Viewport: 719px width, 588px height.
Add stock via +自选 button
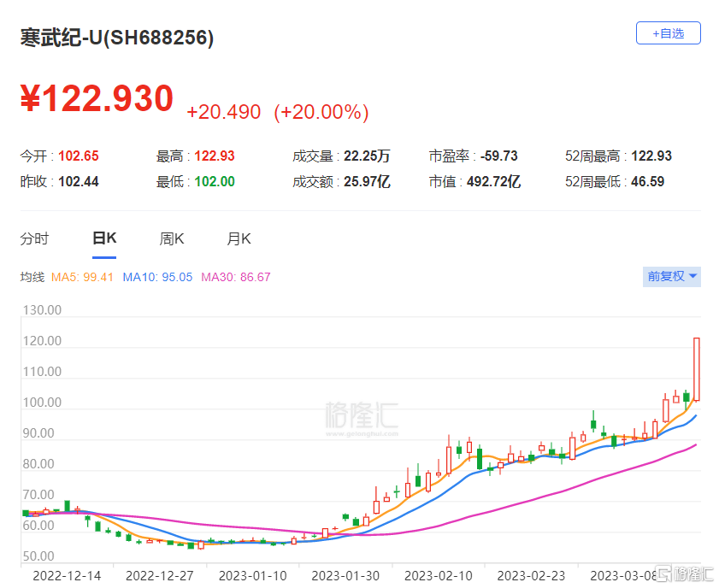click(668, 33)
